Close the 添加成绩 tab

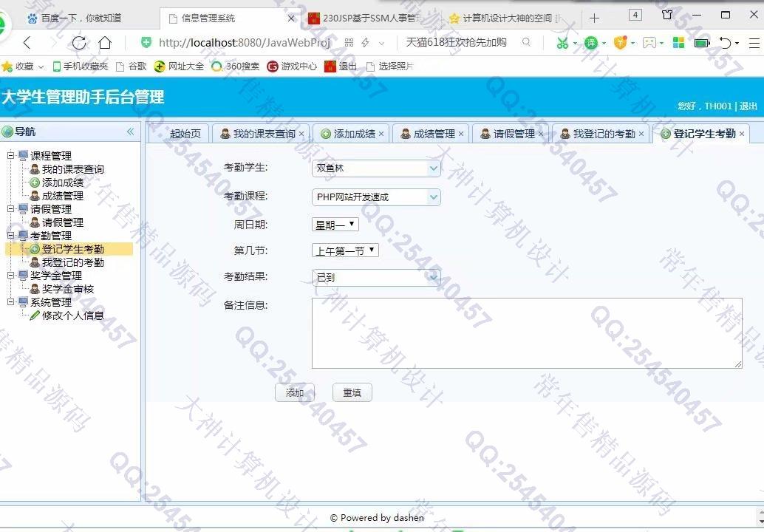pos(381,134)
